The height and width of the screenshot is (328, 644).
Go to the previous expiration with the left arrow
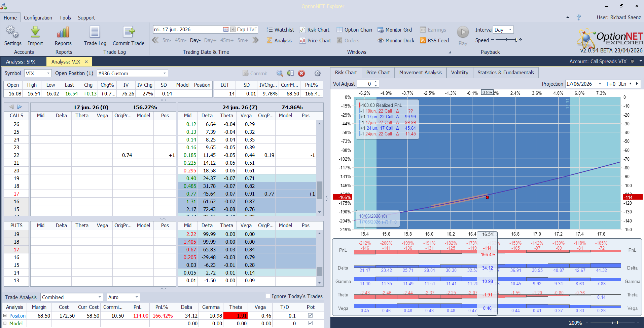click(11, 107)
